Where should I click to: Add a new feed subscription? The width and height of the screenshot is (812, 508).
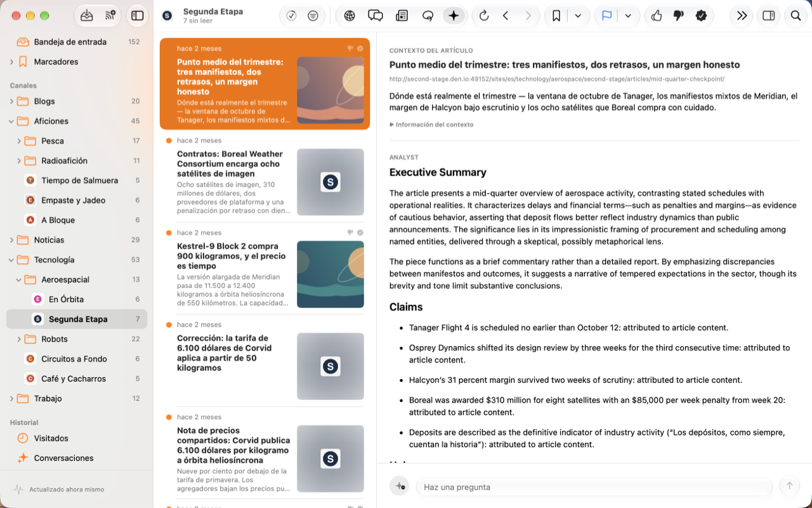[110, 16]
